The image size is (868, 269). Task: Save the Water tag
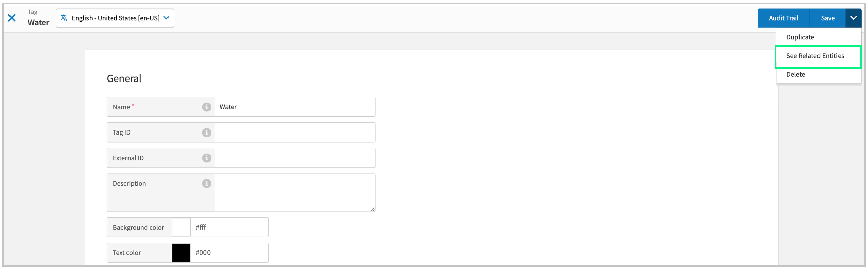point(828,18)
